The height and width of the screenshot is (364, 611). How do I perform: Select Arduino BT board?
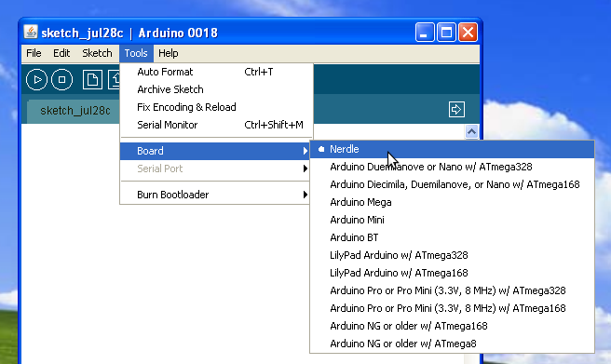(452, 237)
